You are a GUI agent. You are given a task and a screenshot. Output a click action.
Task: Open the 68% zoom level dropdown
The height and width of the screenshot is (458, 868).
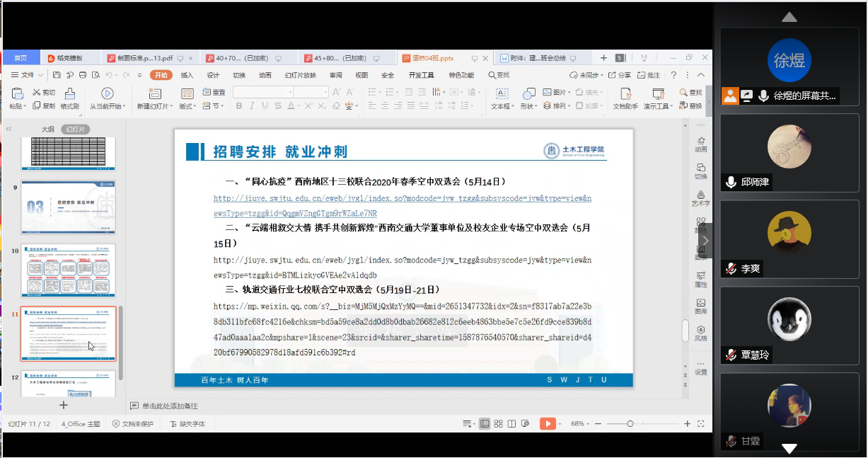[580, 423]
